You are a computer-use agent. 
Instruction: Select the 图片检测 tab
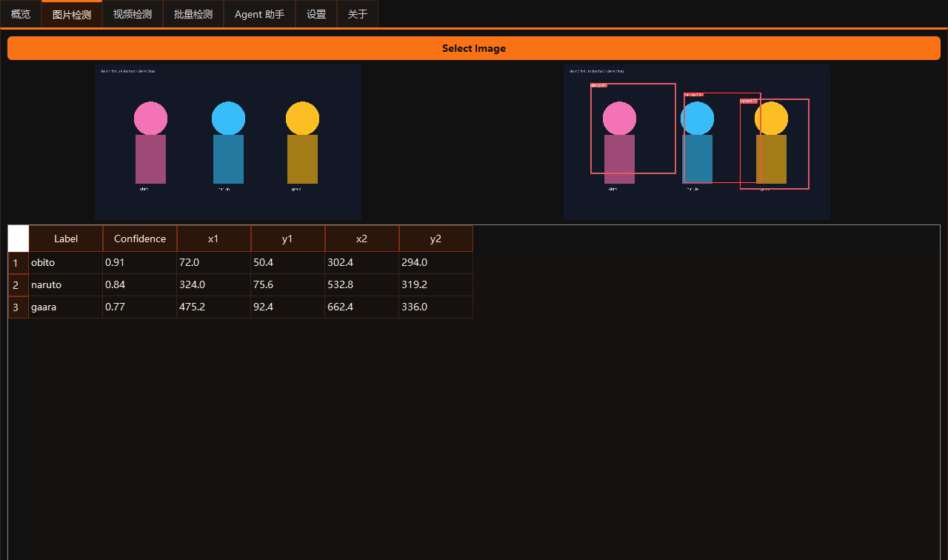tap(72, 14)
